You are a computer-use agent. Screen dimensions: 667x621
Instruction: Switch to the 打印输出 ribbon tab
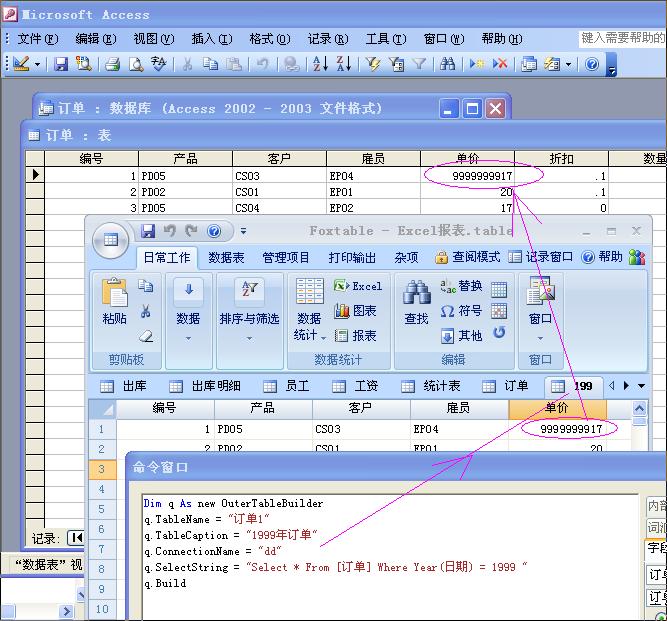tap(352, 257)
